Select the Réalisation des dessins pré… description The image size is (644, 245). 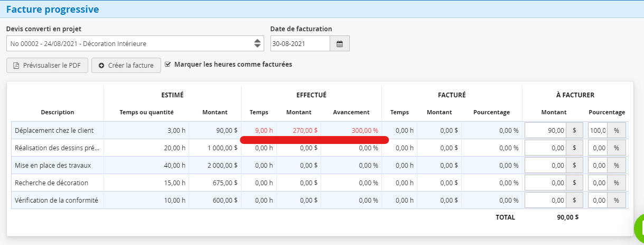click(x=57, y=148)
